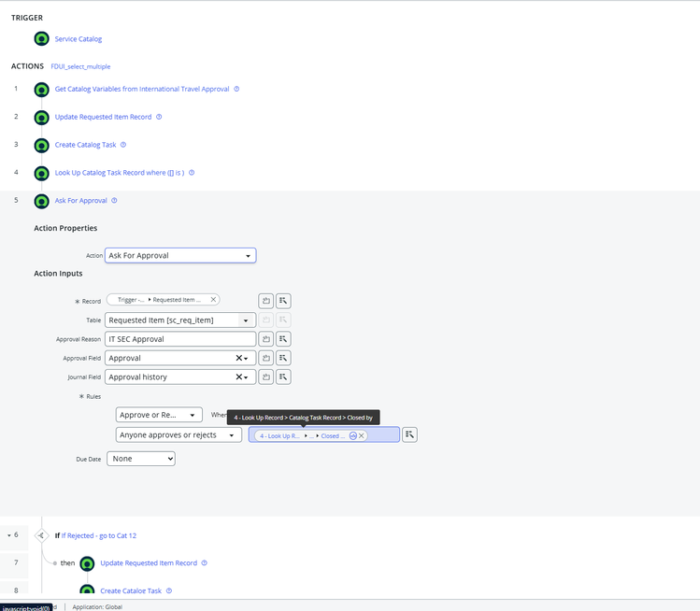Screen dimensions: 700x611
Task: Click the 'Trigger -...' segment of Record pill
Action: click(x=131, y=300)
